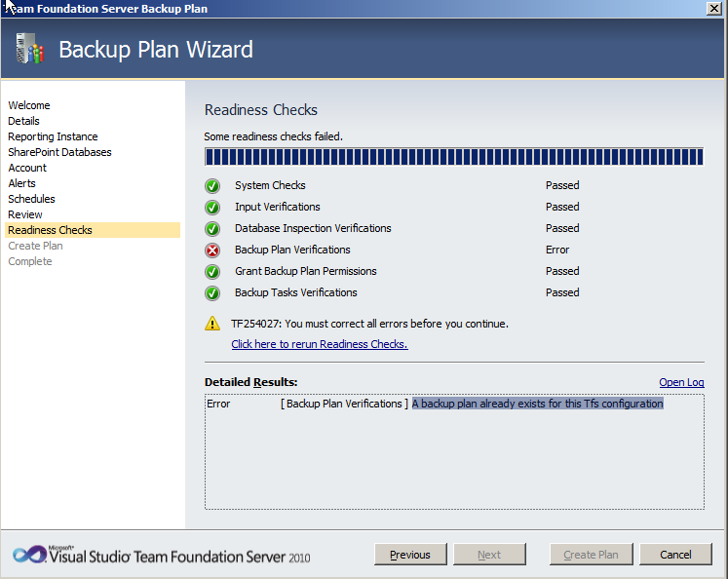Cancel the Backup Plan Wizard

(675, 555)
